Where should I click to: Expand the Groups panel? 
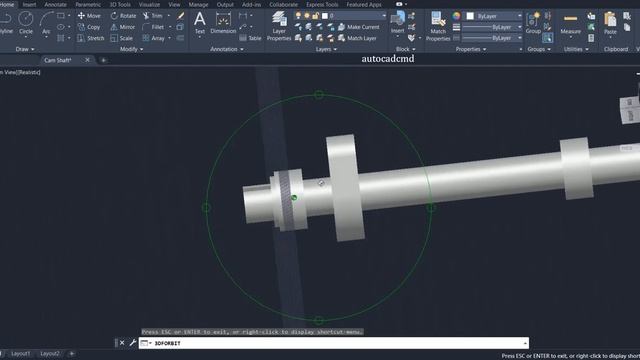click(539, 49)
